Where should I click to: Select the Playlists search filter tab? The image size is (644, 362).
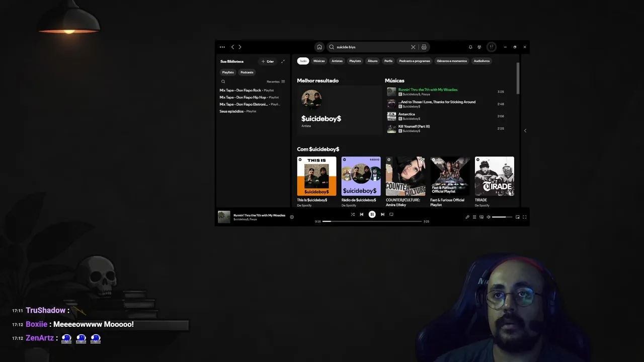coord(355,61)
